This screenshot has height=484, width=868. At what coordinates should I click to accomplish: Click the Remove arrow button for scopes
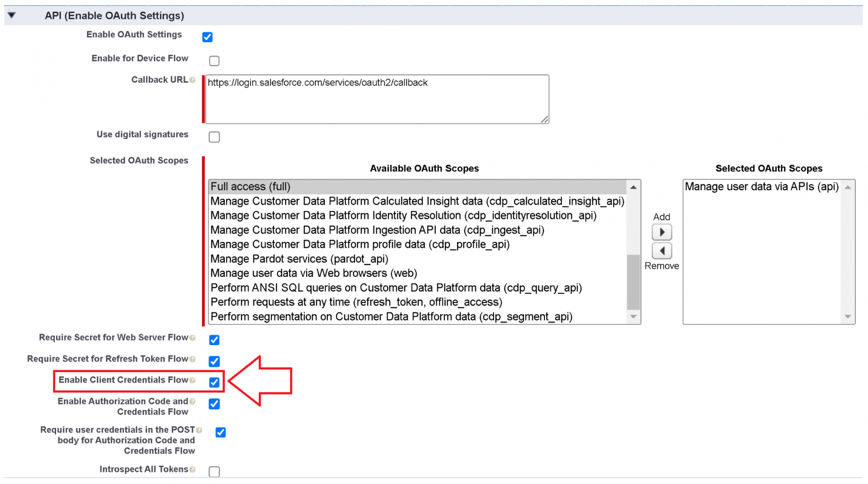pyautogui.click(x=662, y=251)
